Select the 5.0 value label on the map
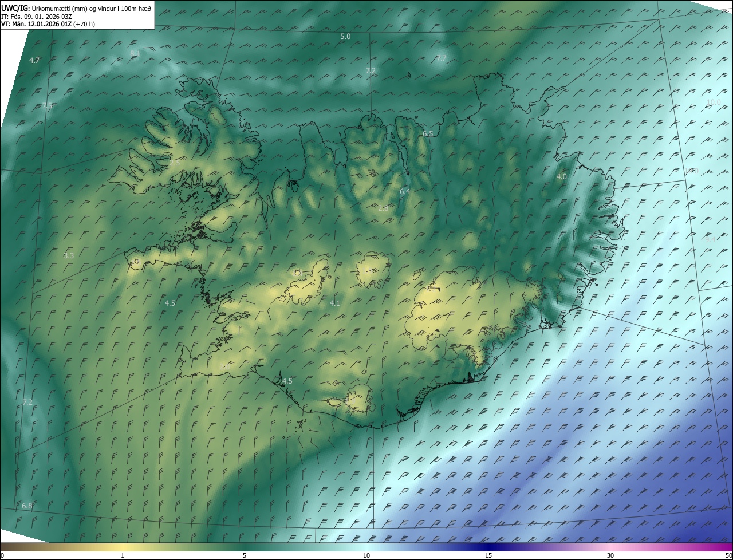Viewport: 733px width, 560px height. [345, 36]
